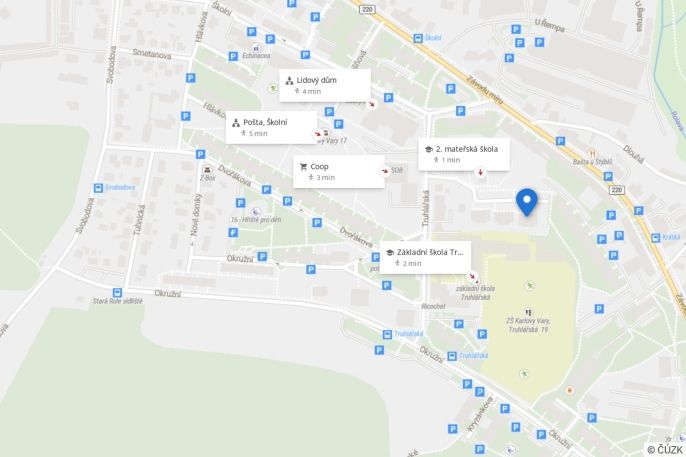The image size is (686, 457).
Task: Open the Pošta, Školní info card
Action: pos(272,127)
